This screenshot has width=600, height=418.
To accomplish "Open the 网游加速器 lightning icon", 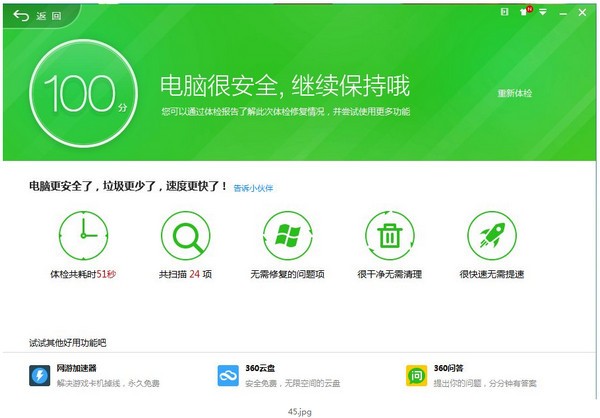I will point(39,376).
